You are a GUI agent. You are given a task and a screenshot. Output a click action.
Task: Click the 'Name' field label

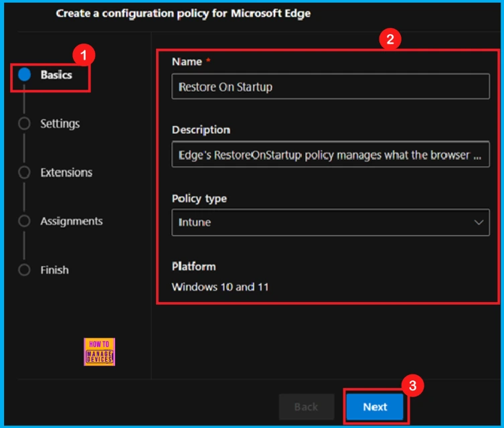click(x=187, y=62)
